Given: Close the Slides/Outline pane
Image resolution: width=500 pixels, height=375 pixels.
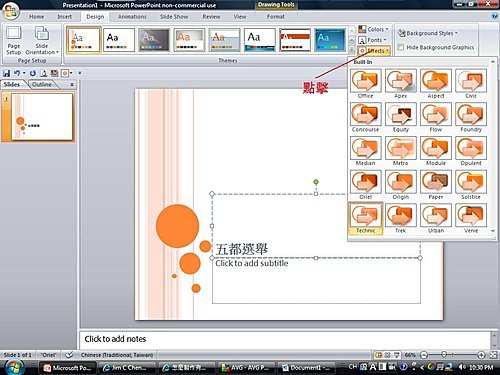Looking at the screenshot, I should point(72,85).
